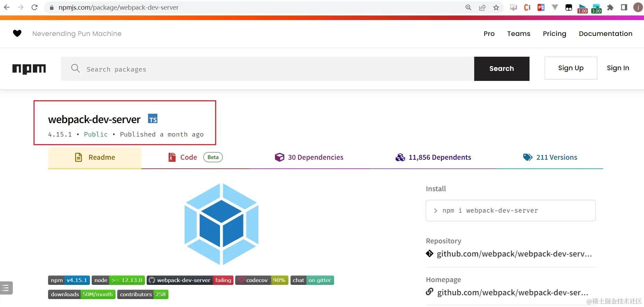Click the address bar URL
Image resolution: width=644 pixels, height=307 pixels.
(x=118, y=7)
